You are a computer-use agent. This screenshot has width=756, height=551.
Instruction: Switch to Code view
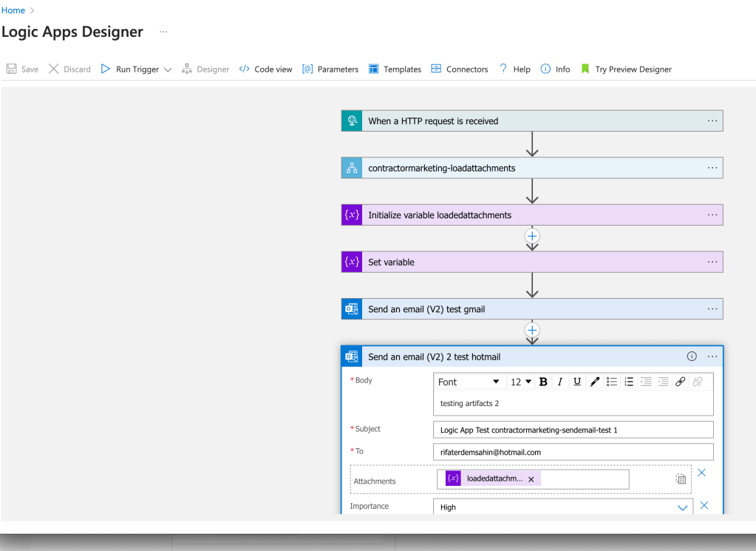coord(265,69)
